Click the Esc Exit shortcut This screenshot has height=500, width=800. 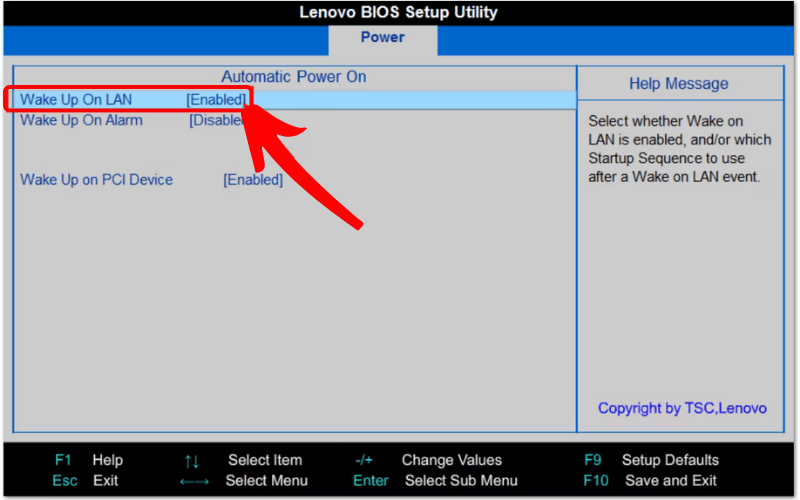point(85,481)
